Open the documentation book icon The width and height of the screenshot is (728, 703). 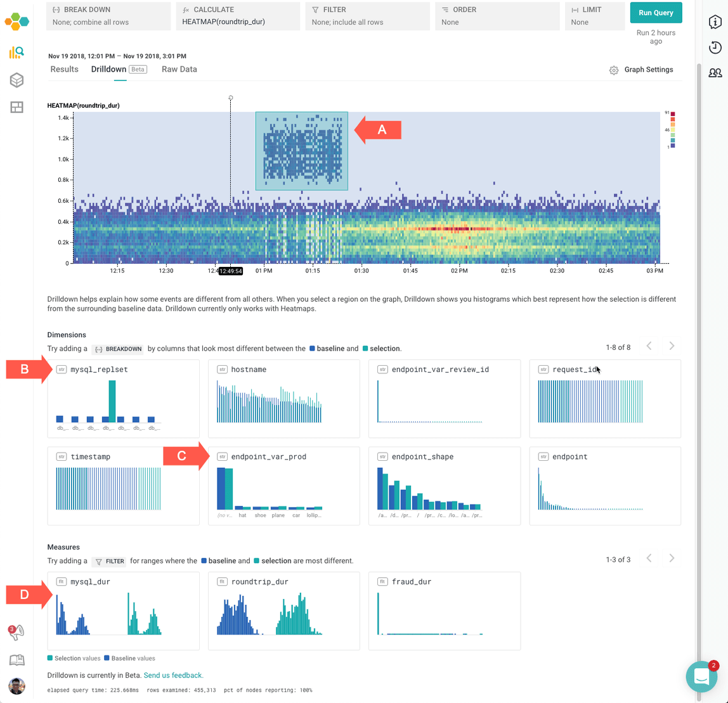pos(16,660)
